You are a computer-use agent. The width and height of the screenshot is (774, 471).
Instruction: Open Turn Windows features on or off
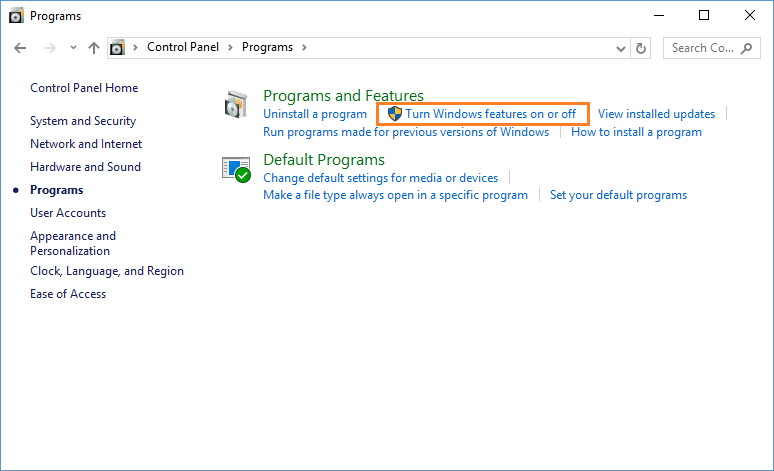pos(491,114)
